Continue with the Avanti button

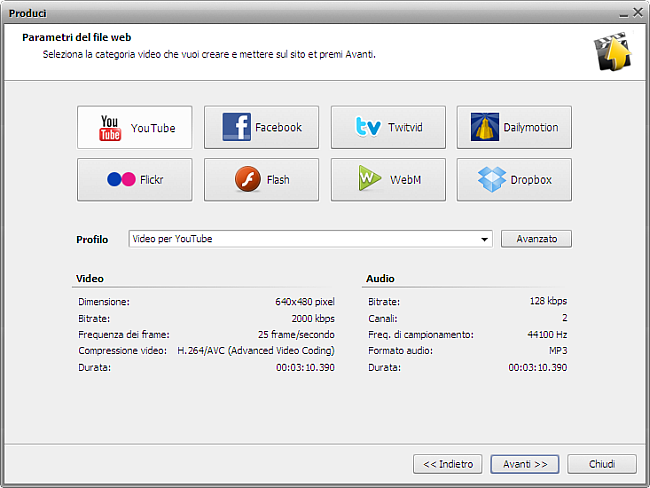(x=525, y=464)
